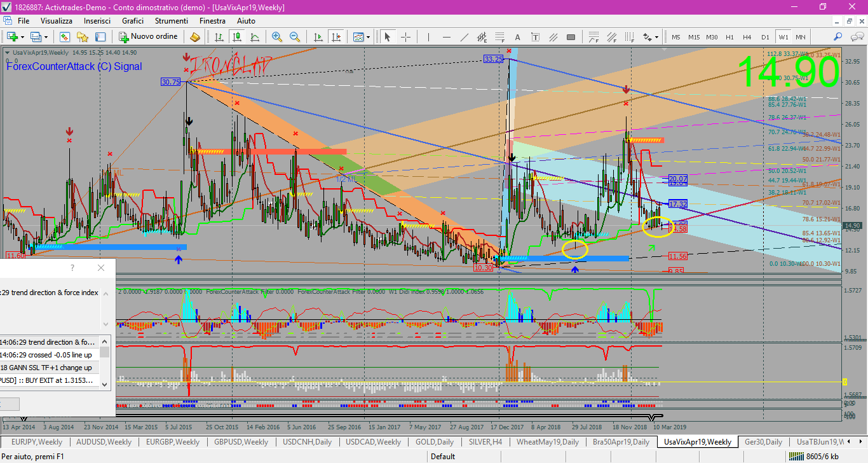Select the parallel lines channel tool
The width and height of the screenshot is (868, 463).
click(553, 37)
